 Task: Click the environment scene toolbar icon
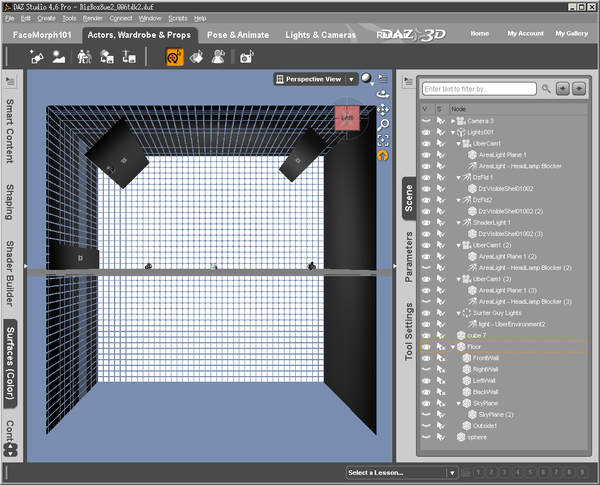tap(59, 57)
